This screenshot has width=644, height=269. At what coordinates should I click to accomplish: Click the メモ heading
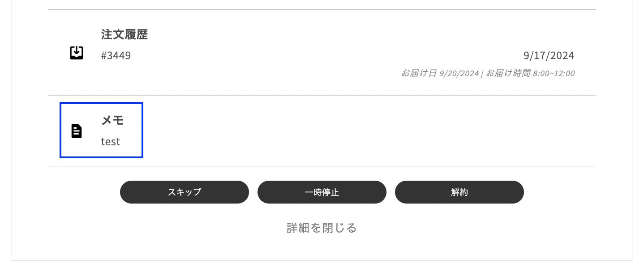pos(112,120)
